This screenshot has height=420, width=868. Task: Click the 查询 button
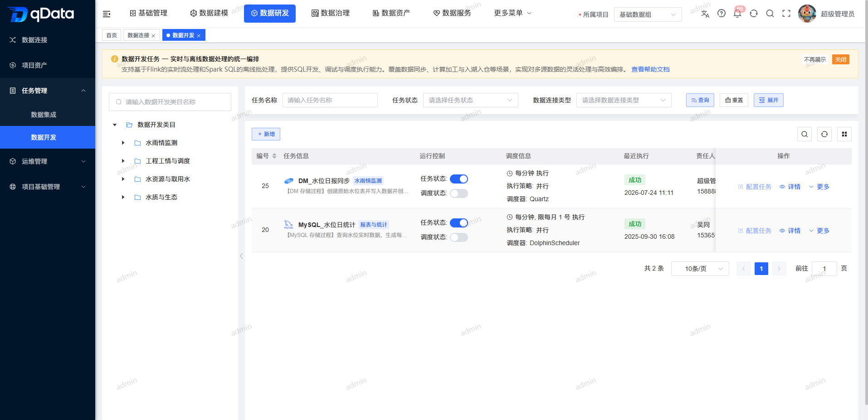(x=700, y=100)
